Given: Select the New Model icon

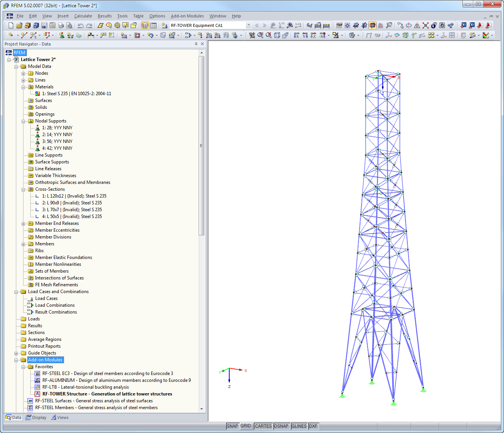Looking at the screenshot, I should (x=11, y=25).
